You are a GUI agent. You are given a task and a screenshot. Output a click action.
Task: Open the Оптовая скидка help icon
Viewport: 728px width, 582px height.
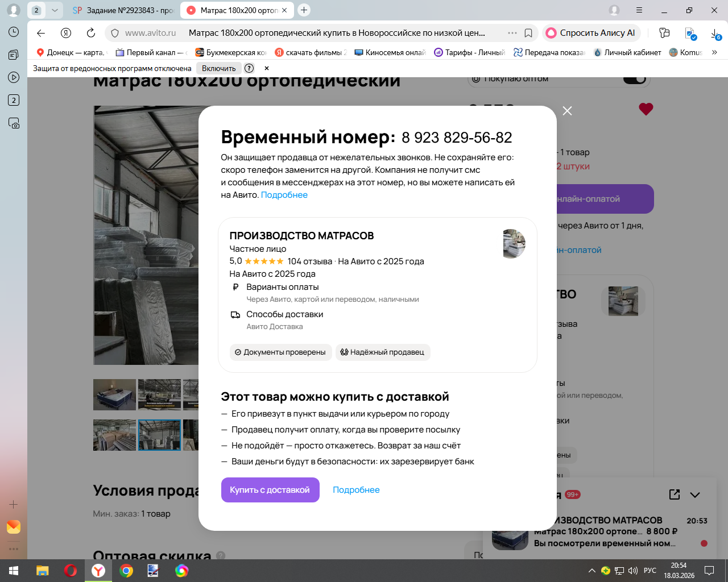click(x=221, y=556)
